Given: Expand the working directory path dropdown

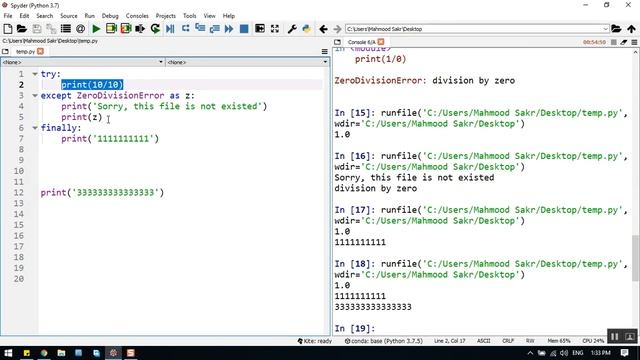Looking at the screenshot, I should [605, 29].
